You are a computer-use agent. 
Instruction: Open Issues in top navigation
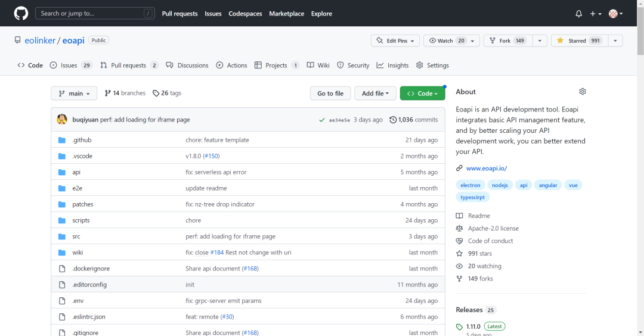point(213,14)
